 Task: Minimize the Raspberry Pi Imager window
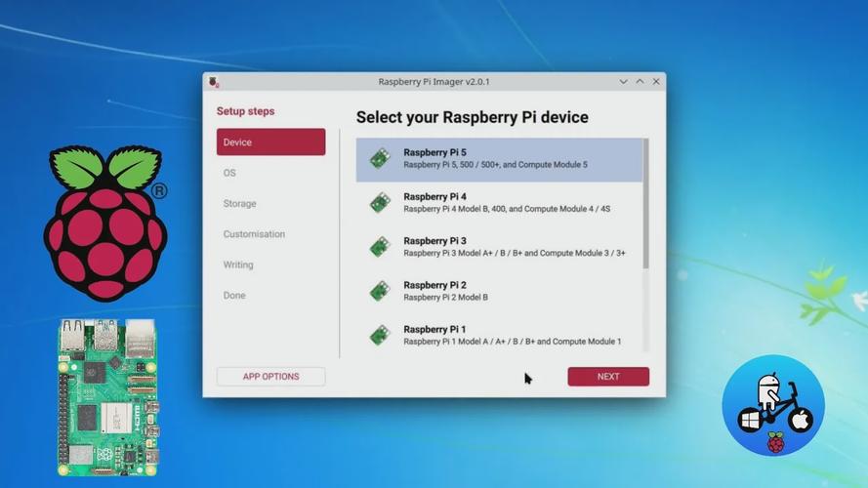(623, 82)
